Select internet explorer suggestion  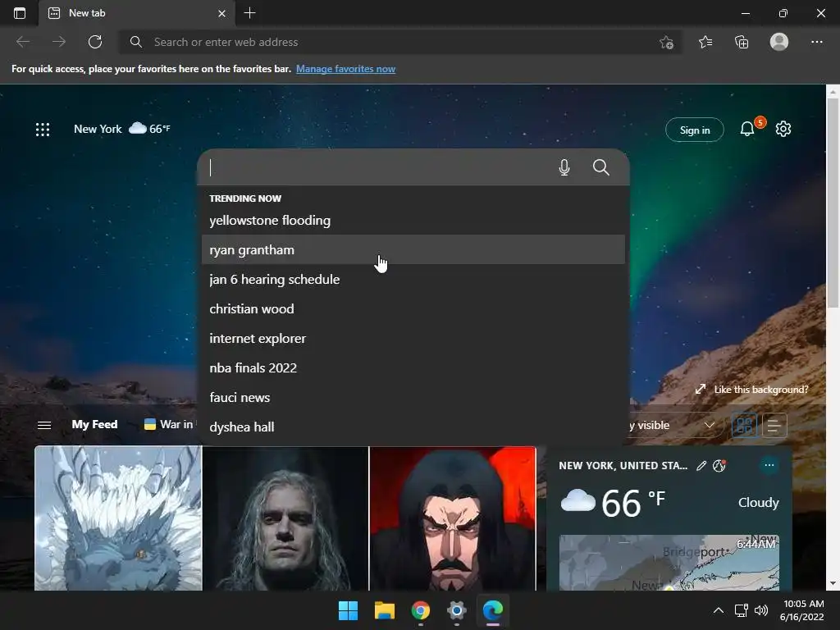pyautogui.click(x=413, y=338)
